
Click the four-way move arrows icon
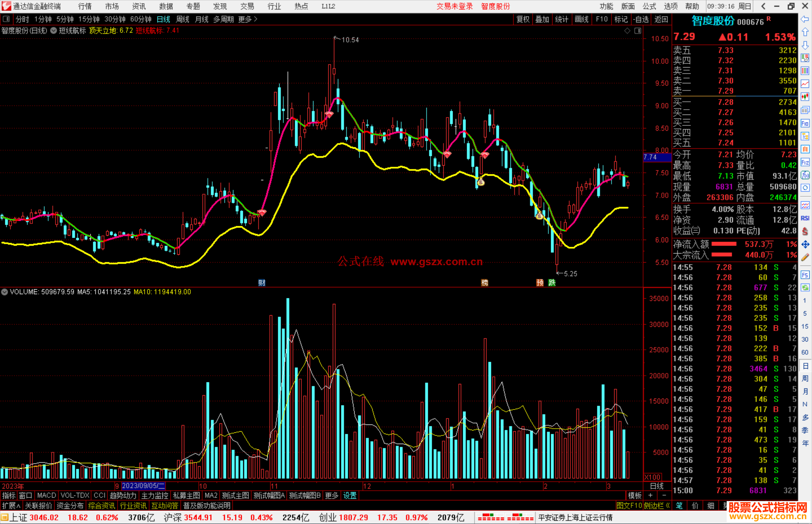click(x=805, y=245)
